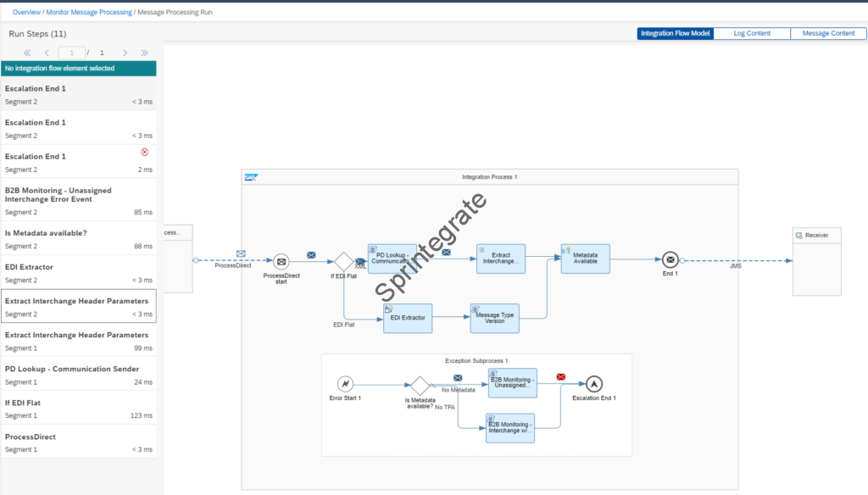Click the envelope icon on ProcessDirect line
The height and width of the screenshot is (495, 868).
241,253
